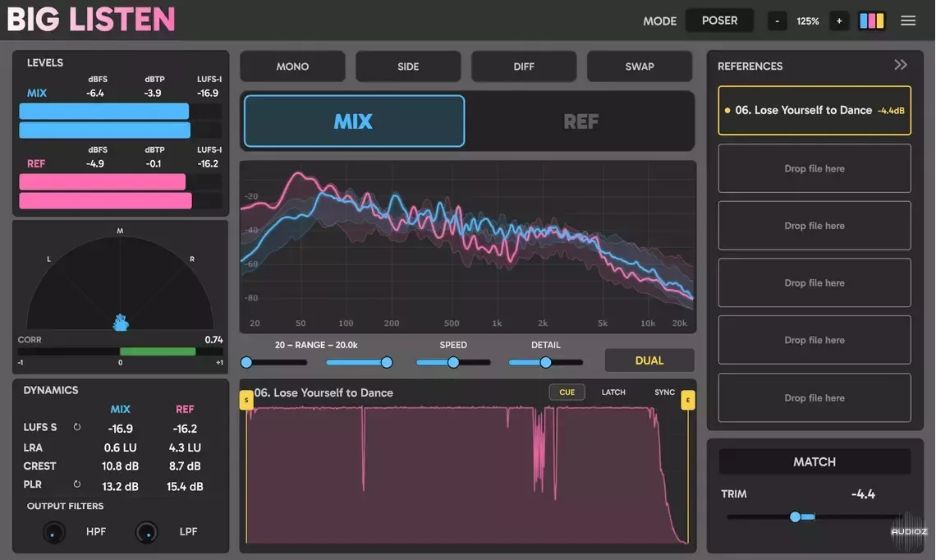936x560 pixels.
Task: Click the HPF filter knob
Action: coord(53,531)
